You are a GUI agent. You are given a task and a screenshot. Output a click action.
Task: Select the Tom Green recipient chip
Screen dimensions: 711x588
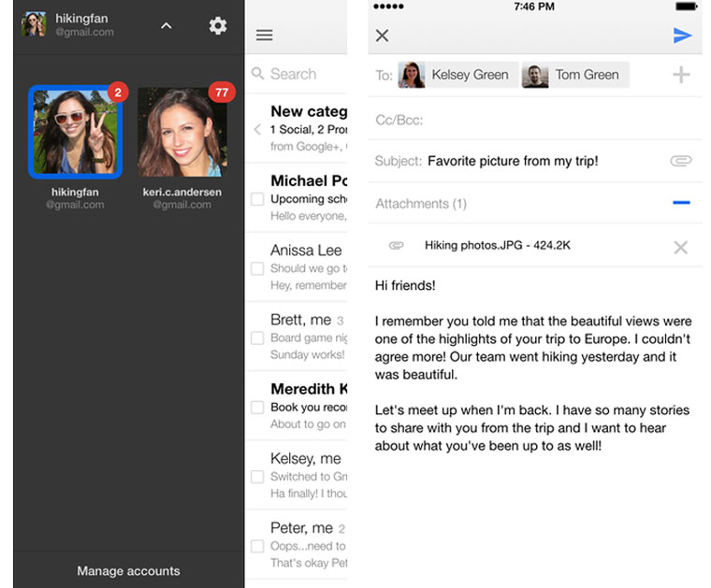tap(575, 75)
